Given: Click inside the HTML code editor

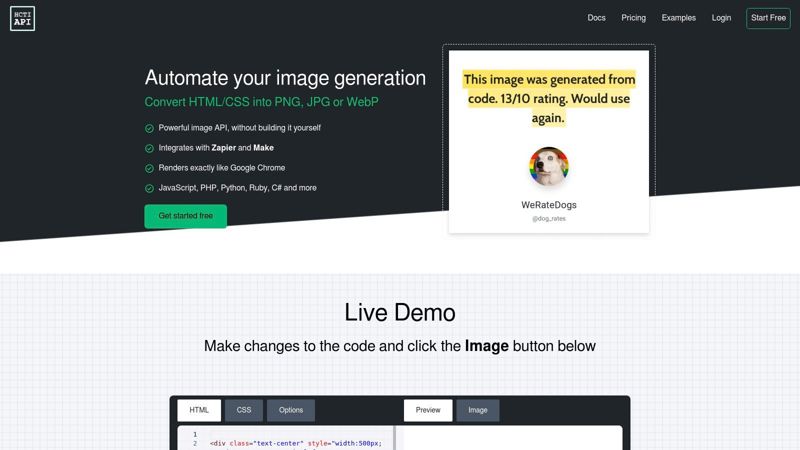Looking at the screenshot, I should pos(286,438).
